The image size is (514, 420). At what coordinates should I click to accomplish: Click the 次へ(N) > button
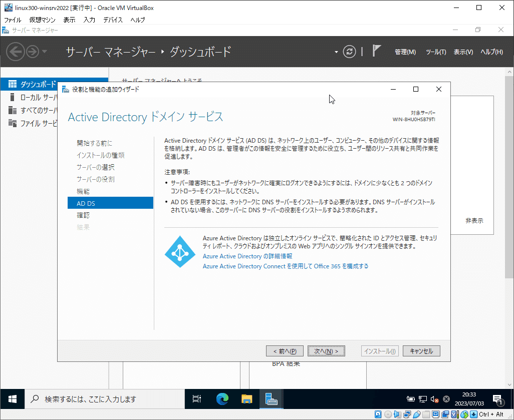[x=326, y=351]
